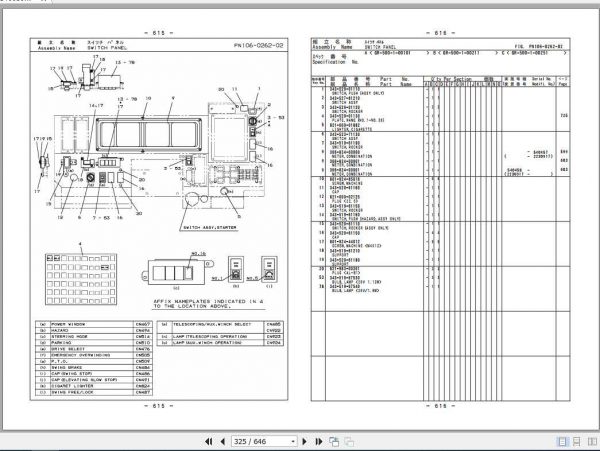The image size is (600, 451).
Task: Go to the previous page
Action: (x=223, y=441)
